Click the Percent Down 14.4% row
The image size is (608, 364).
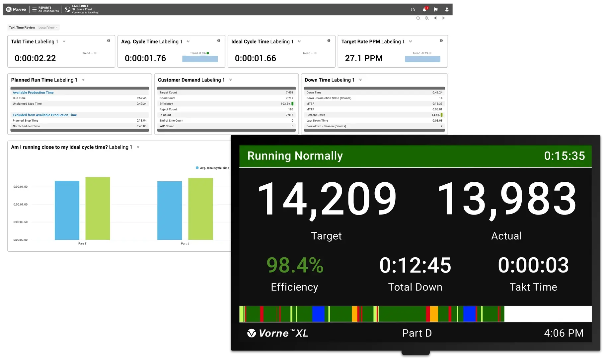[374, 115]
